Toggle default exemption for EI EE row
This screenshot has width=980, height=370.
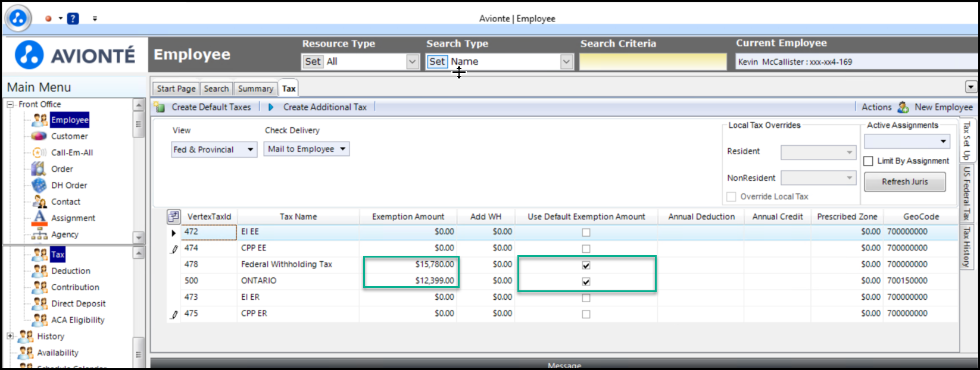[586, 233]
